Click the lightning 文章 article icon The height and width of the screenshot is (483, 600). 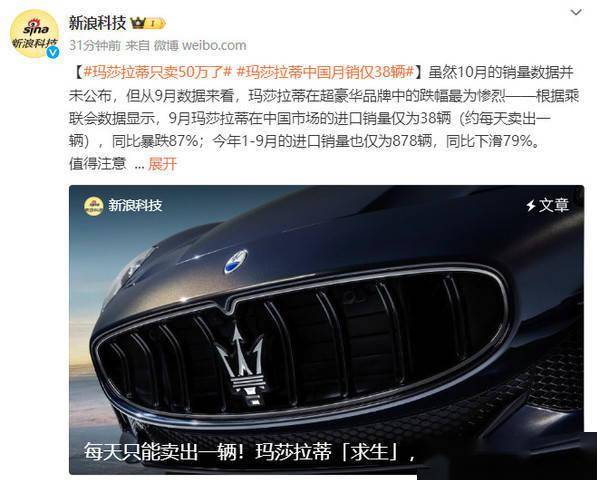530,206
